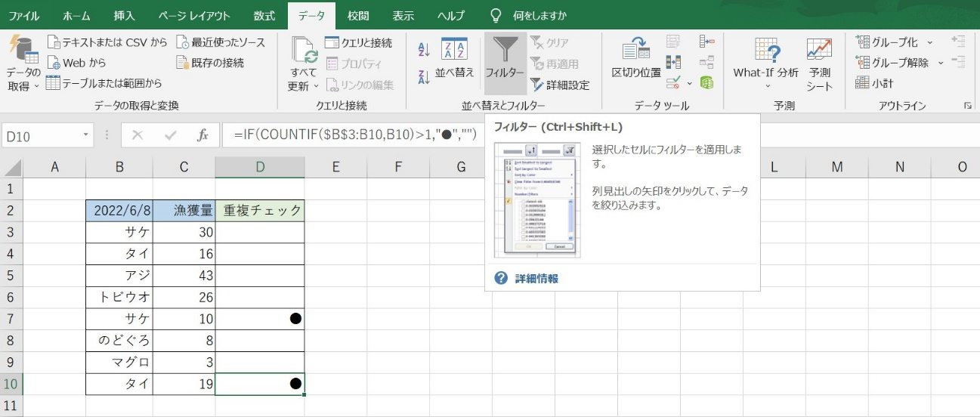Open 詳細情報 link in the tooltip

coord(536,279)
